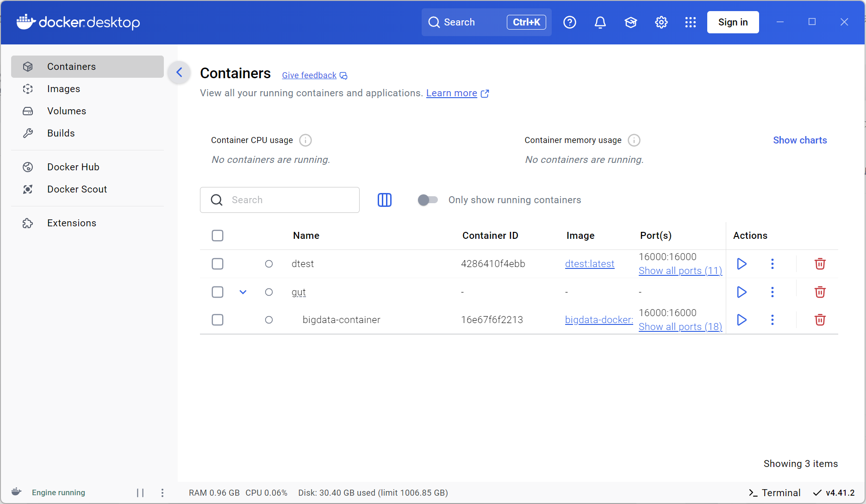Click the footer whale engine icon

16,492
